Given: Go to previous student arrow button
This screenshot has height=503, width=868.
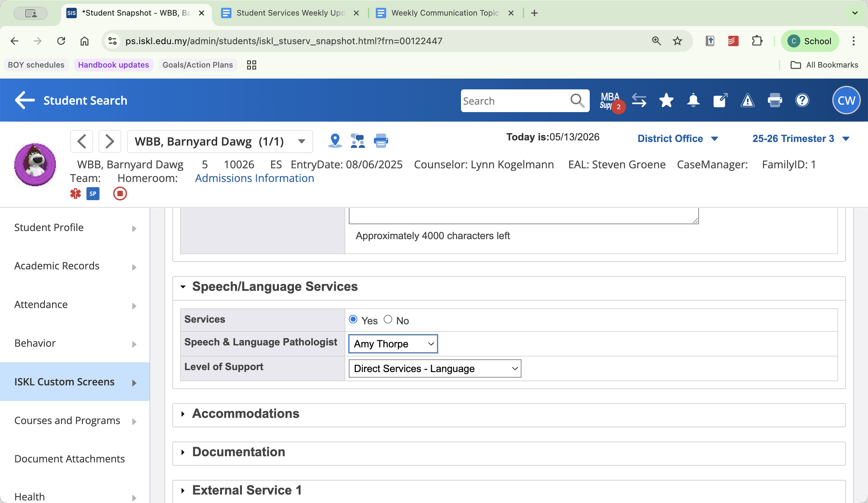Looking at the screenshot, I should click(82, 141).
